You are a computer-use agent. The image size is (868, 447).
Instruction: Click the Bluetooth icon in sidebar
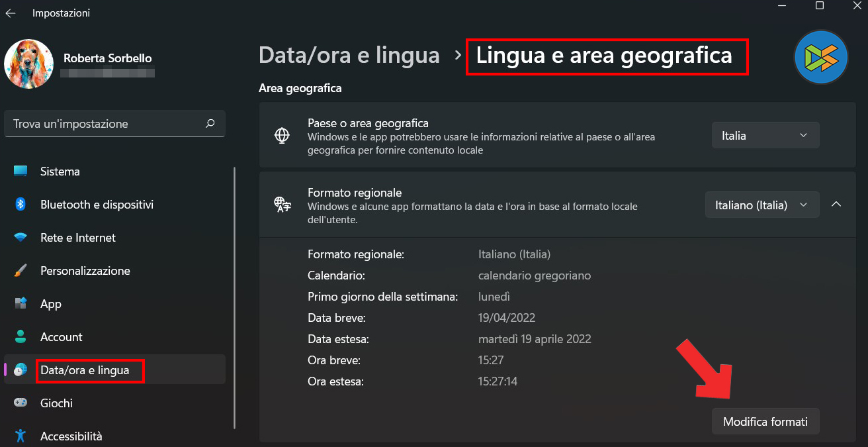pyautogui.click(x=21, y=205)
